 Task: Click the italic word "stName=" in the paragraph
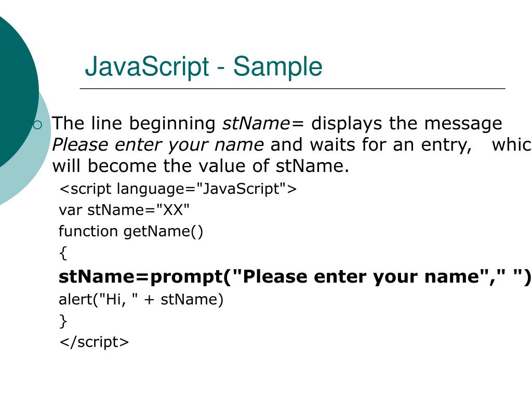coord(263,123)
